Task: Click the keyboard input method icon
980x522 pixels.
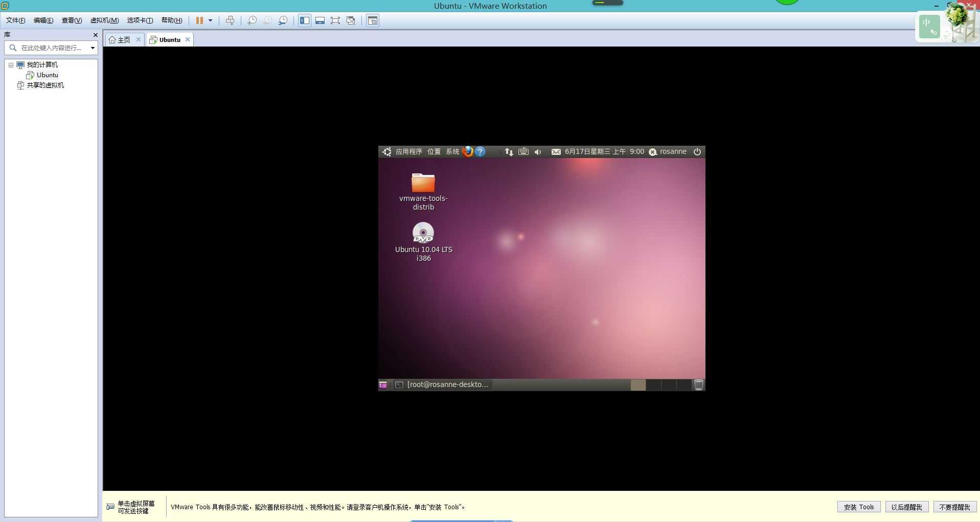Action: tap(523, 152)
